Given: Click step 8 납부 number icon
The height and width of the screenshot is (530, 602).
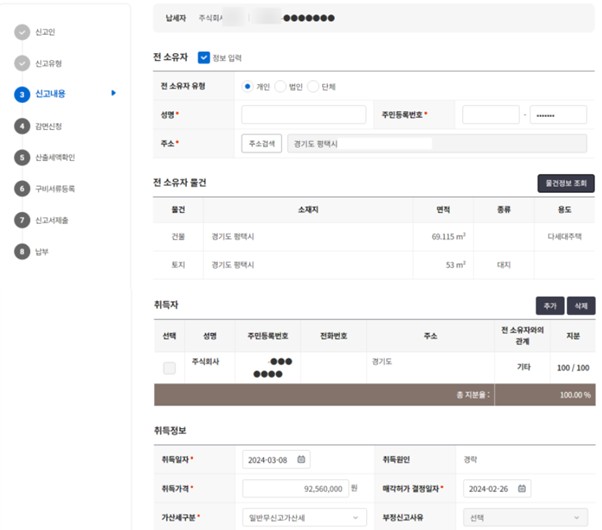Looking at the screenshot, I should (22, 250).
